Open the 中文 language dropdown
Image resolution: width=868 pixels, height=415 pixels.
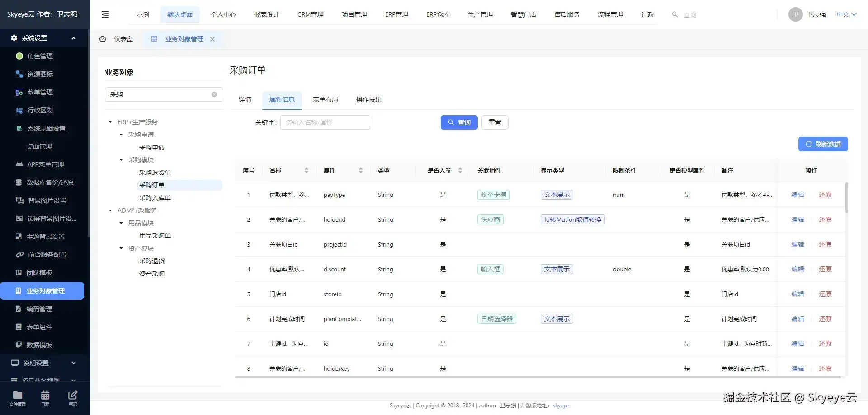(846, 14)
